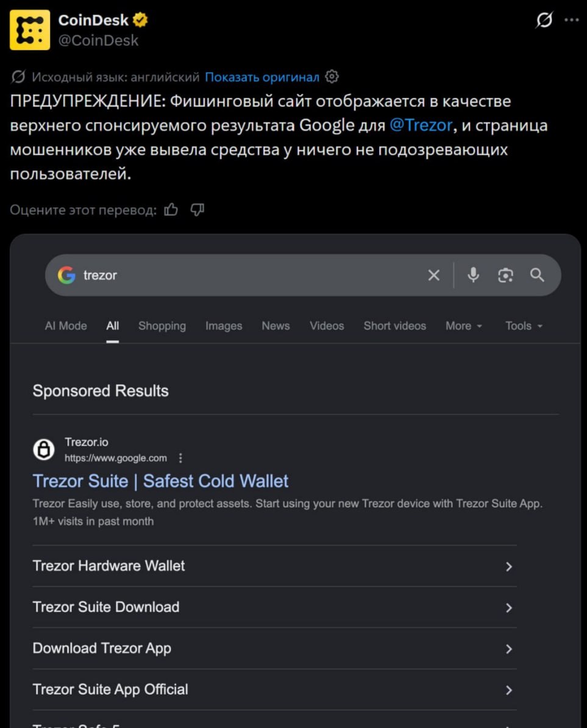This screenshot has width=587, height=728.
Task: Clear the trezor search query
Action: coord(434,275)
